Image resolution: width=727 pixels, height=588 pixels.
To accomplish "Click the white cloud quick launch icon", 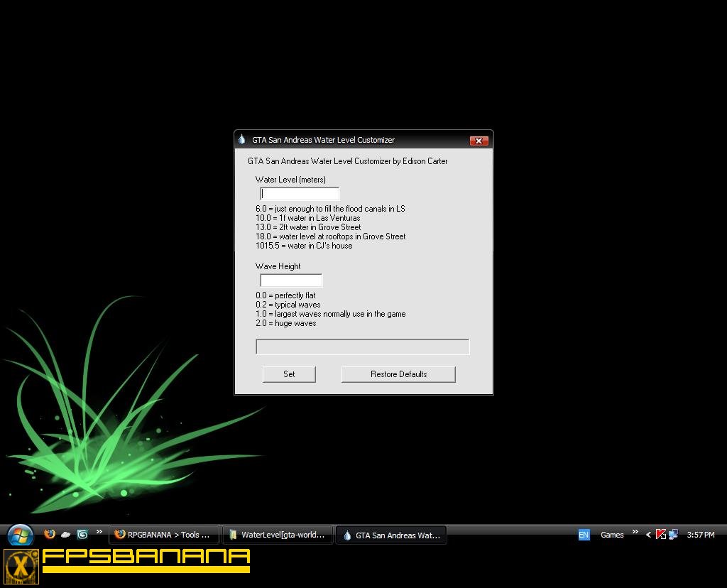I will pyautogui.click(x=66, y=535).
